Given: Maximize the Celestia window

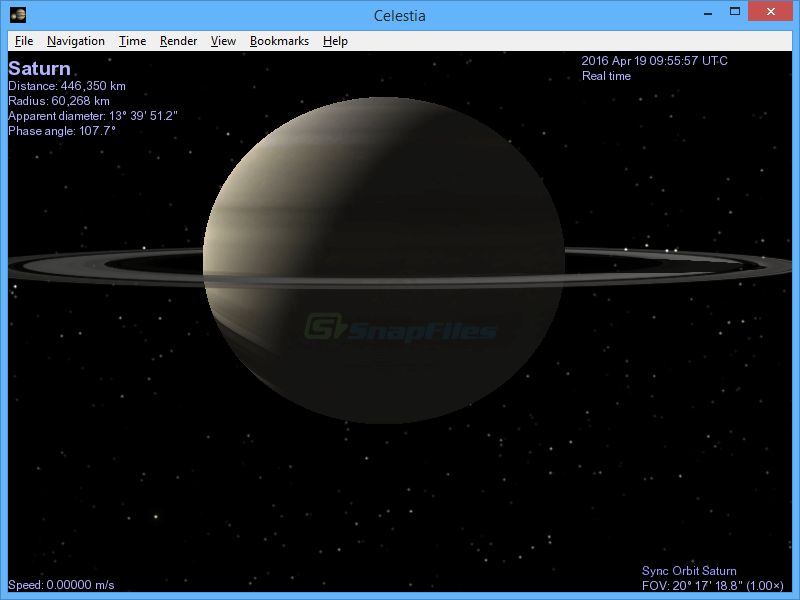Looking at the screenshot, I should pyautogui.click(x=735, y=12).
